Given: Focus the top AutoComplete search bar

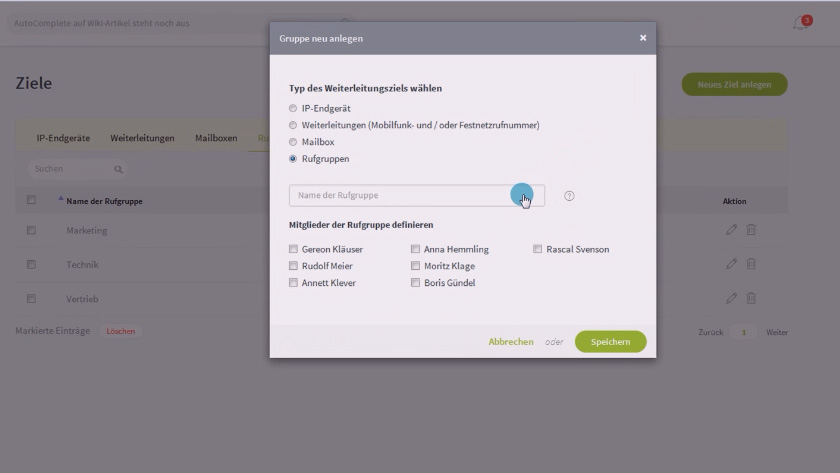Looking at the screenshot, I should [179, 24].
